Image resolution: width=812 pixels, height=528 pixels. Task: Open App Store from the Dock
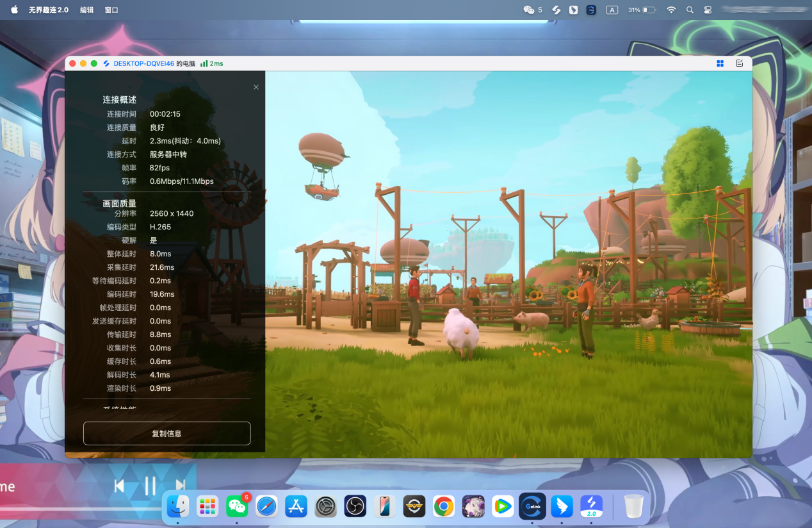[296, 506]
